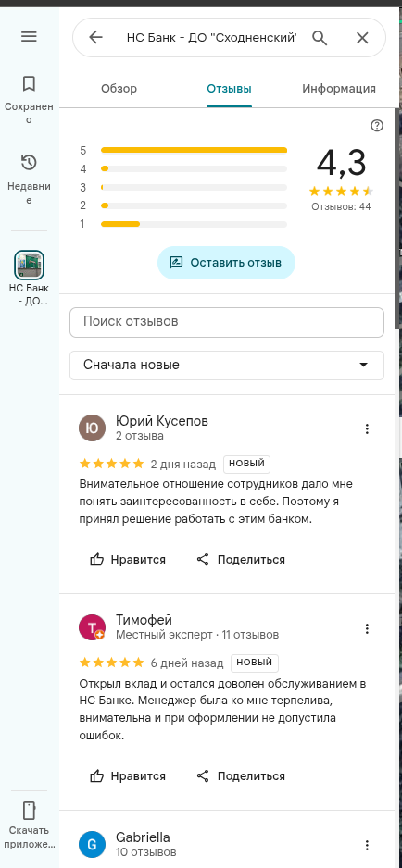Clear search with the X icon
The image size is (402, 868).
362,38
